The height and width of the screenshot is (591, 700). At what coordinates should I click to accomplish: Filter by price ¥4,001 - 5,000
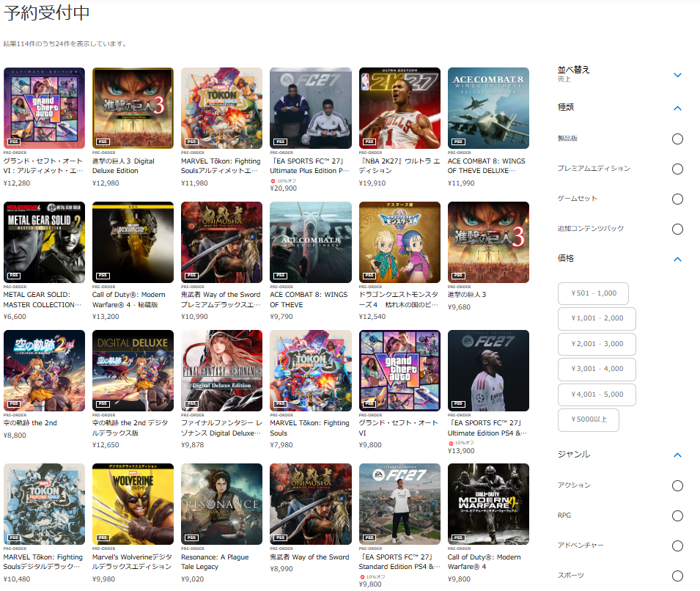coord(597,394)
